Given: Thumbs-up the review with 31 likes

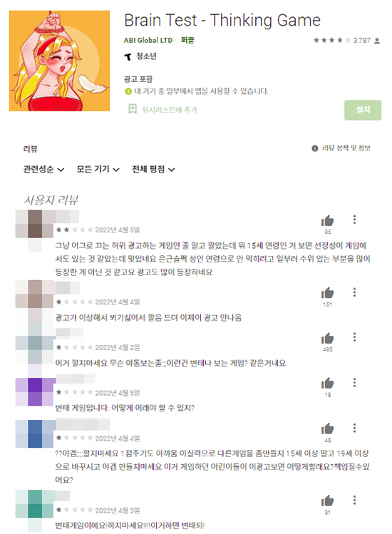Looking at the screenshot, I should [327, 501].
